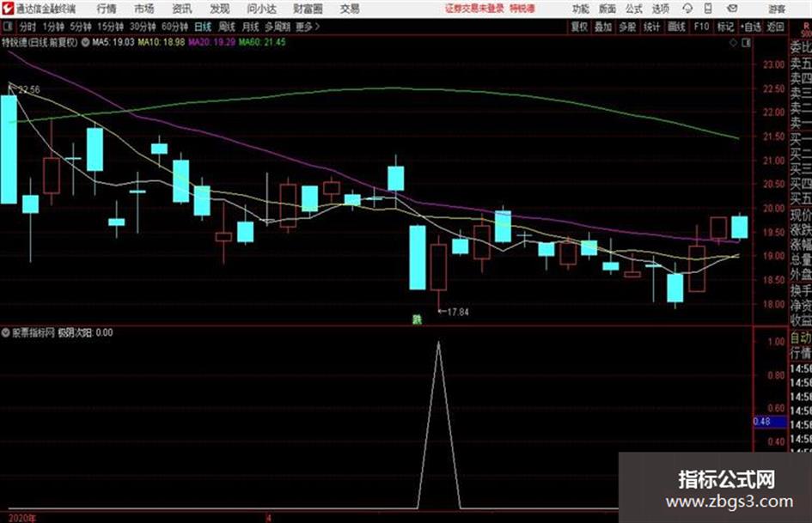Open the 公式 menu
The height and width of the screenshot is (523, 812).
(x=634, y=9)
